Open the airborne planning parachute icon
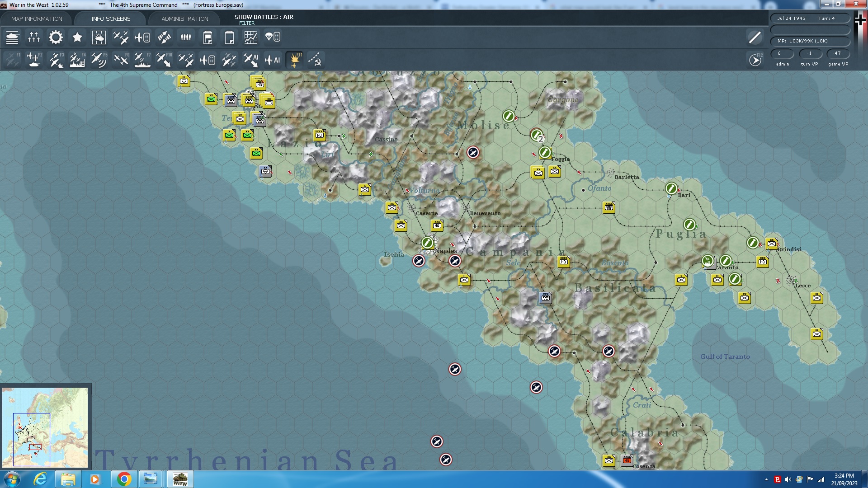The width and height of the screenshot is (868, 488). [x=273, y=38]
